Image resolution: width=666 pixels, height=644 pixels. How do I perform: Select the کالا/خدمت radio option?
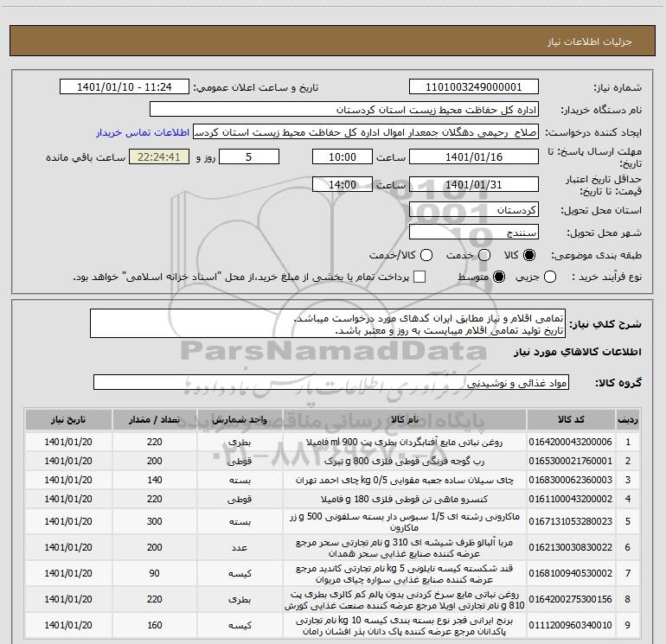point(426,255)
